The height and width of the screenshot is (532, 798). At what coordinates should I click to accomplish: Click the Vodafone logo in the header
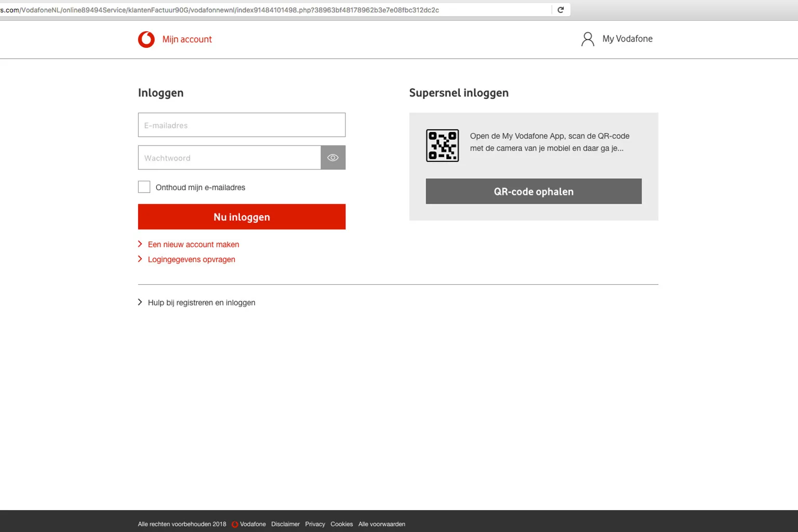146,39
